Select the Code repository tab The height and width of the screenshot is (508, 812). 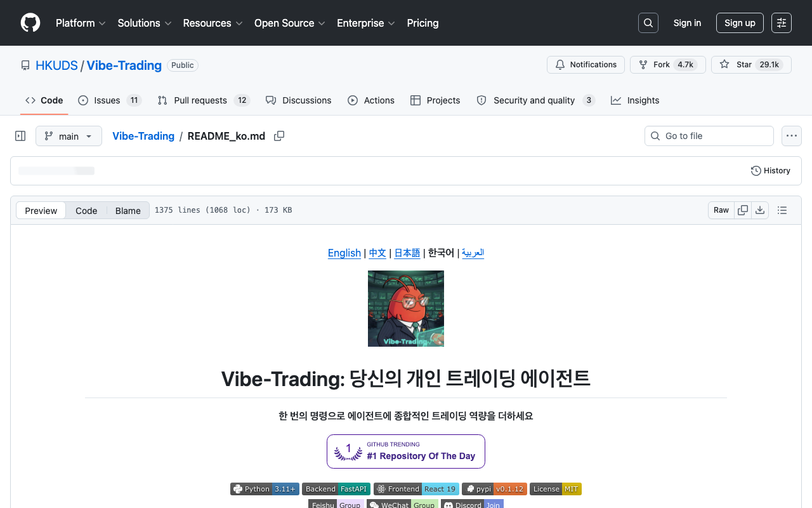[44, 100]
